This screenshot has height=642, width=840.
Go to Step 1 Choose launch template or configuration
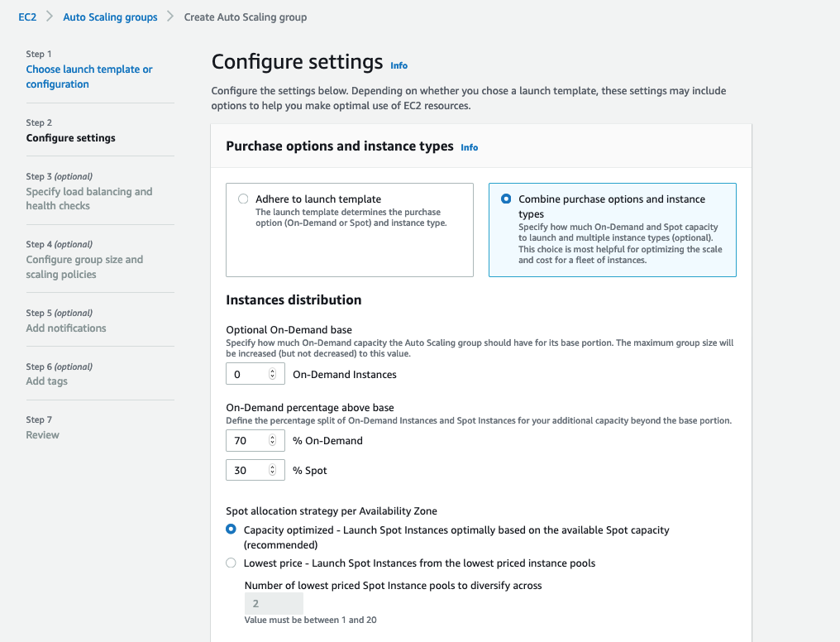[x=88, y=76]
